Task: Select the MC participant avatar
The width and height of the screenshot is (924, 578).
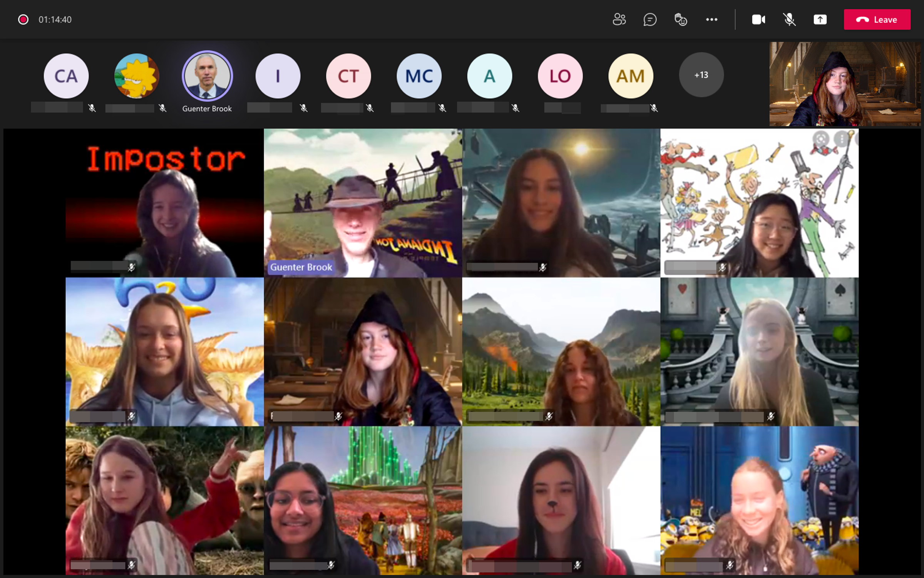Action: (x=419, y=76)
